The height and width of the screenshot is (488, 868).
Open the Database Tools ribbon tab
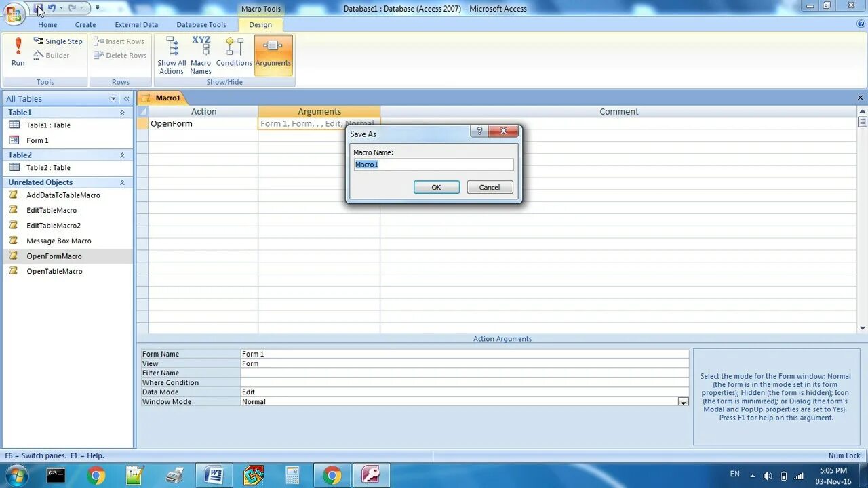tap(201, 24)
